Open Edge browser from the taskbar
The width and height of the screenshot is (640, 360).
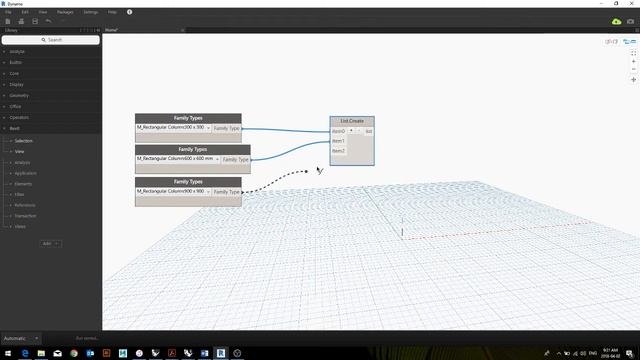pos(25,353)
